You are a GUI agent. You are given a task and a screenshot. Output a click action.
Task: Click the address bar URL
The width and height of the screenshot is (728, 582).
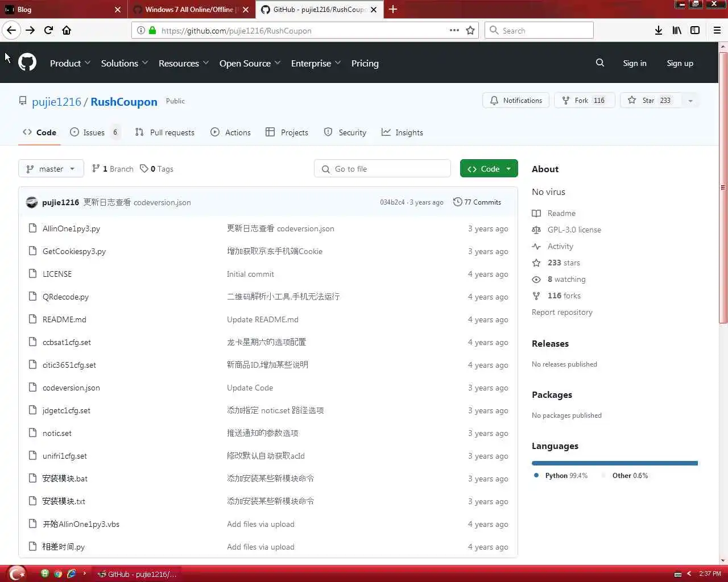236,31
